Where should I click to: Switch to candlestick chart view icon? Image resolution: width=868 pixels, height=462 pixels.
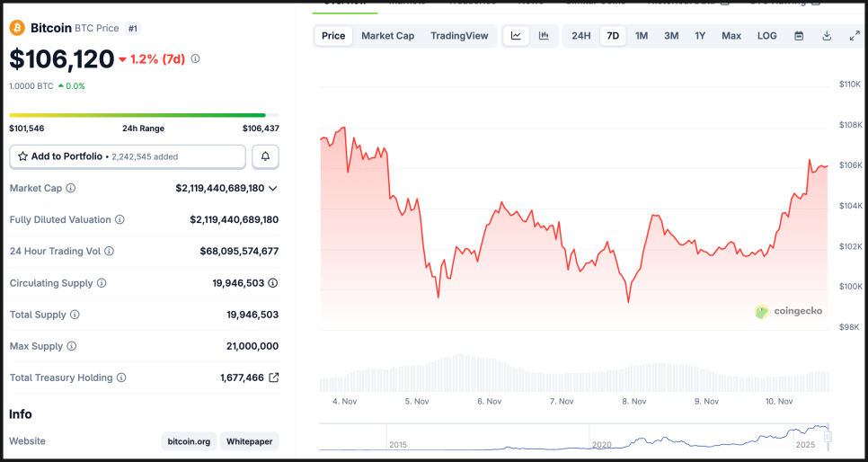click(x=544, y=36)
